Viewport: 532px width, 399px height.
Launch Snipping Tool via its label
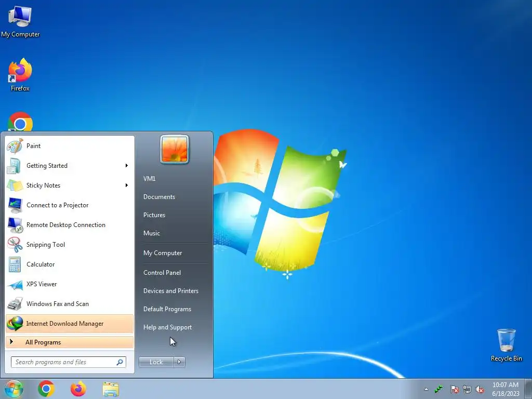(x=46, y=245)
